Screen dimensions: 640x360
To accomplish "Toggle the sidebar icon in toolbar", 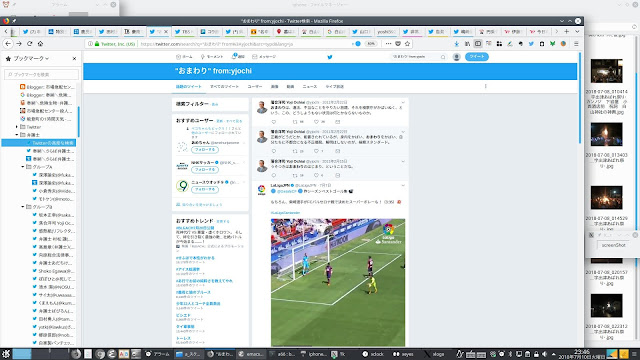I will coord(478,44).
